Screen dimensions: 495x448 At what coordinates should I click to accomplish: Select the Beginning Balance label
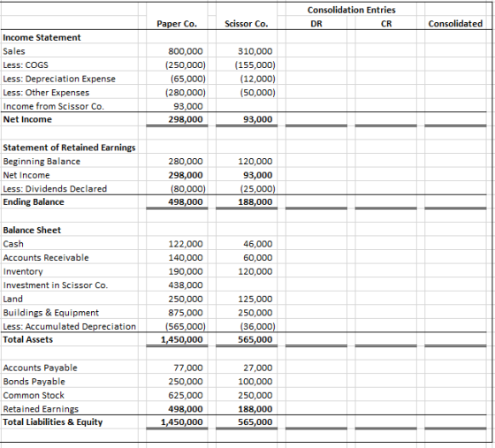coord(42,161)
